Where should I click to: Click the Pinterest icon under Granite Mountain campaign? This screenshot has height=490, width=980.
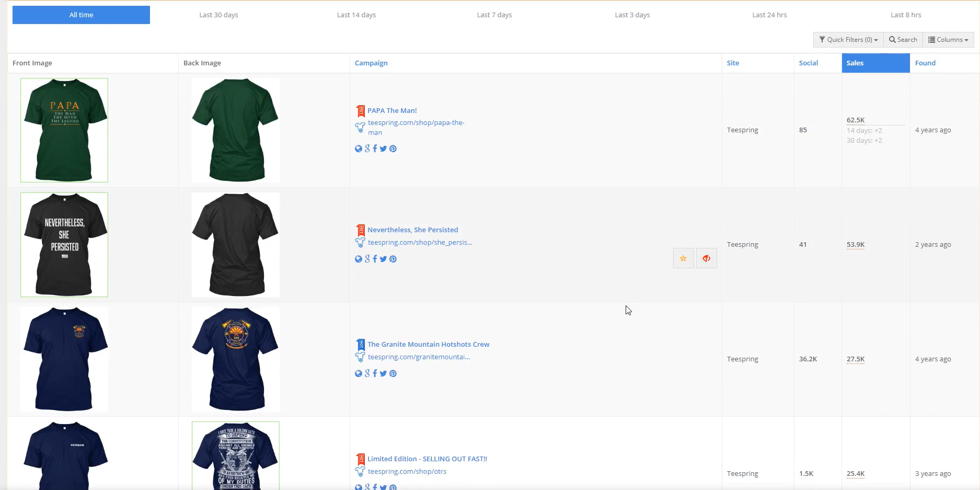pyautogui.click(x=393, y=373)
